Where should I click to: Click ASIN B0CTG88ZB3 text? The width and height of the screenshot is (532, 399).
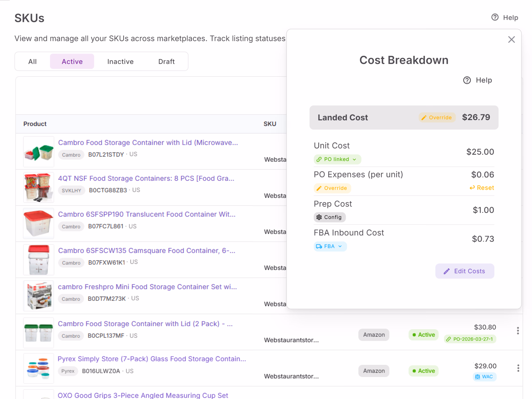click(108, 190)
